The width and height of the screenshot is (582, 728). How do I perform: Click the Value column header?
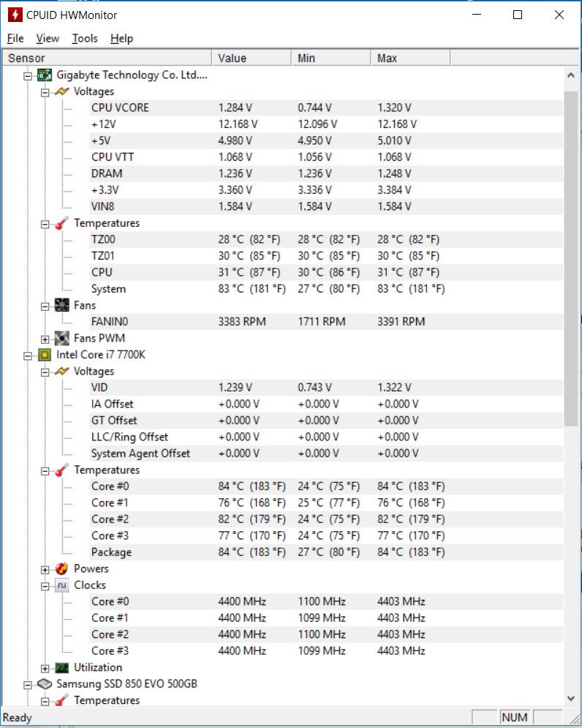(252, 58)
